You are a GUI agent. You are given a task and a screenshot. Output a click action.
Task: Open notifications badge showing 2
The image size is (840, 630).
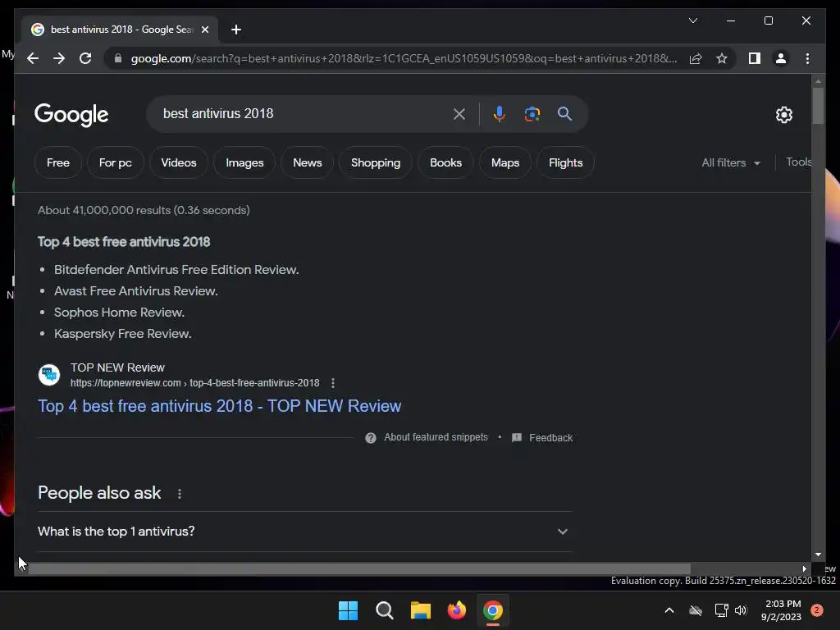817,610
